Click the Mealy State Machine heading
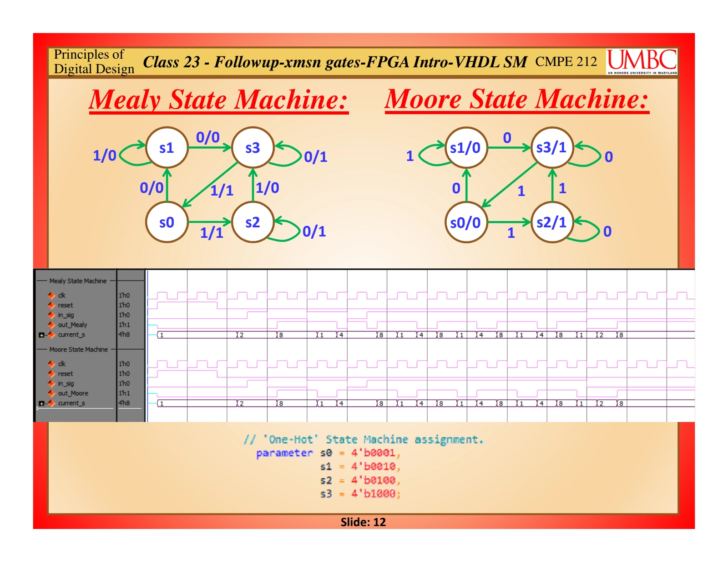The width and height of the screenshot is (728, 562). pyautogui.click(x=218, y=100)
